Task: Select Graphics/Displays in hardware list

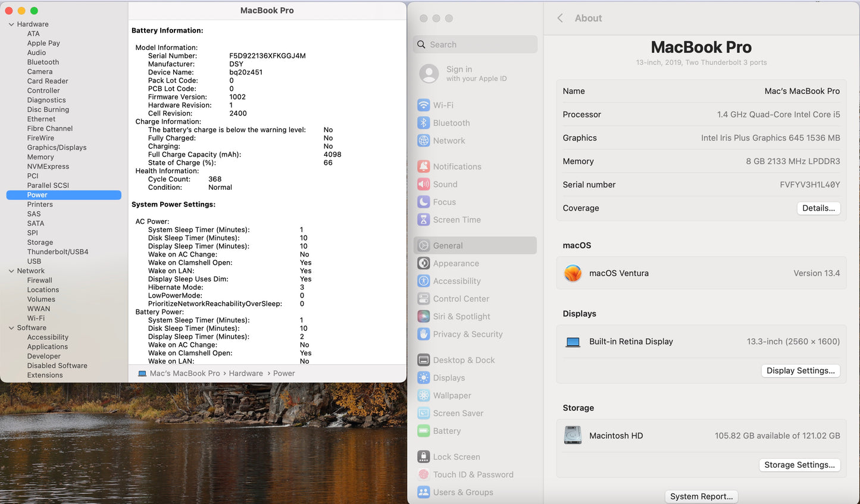Action: click(x=57, y=148)
